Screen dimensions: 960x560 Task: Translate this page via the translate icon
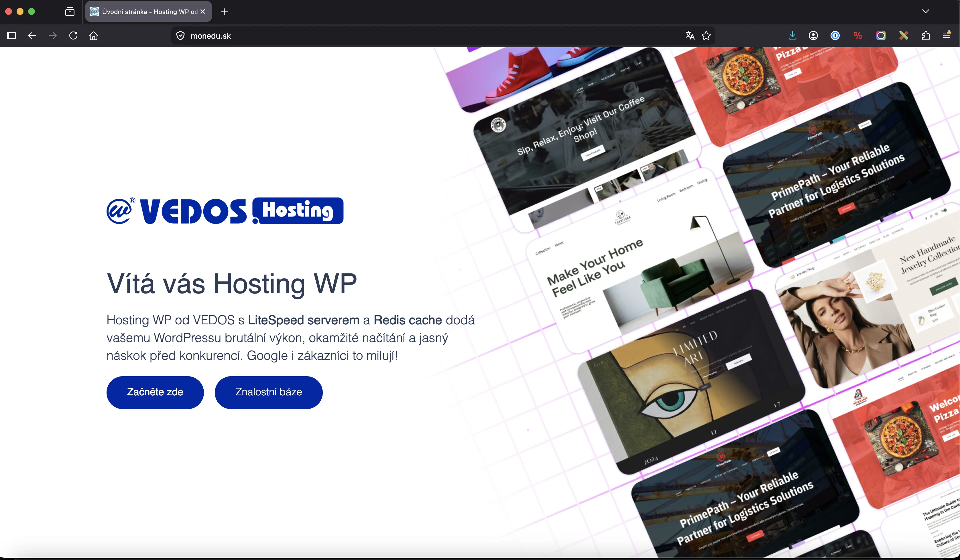point(690,36)
